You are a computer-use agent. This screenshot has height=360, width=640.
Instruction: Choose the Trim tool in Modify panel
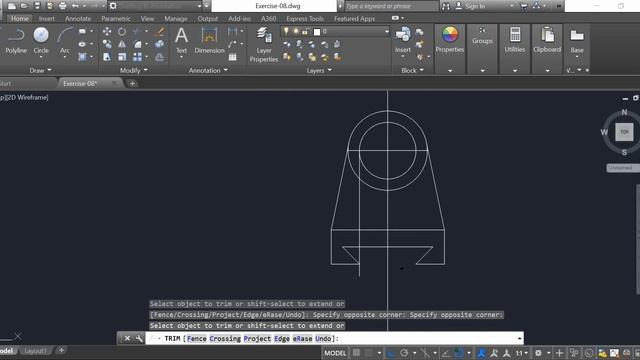coord(137,31)
